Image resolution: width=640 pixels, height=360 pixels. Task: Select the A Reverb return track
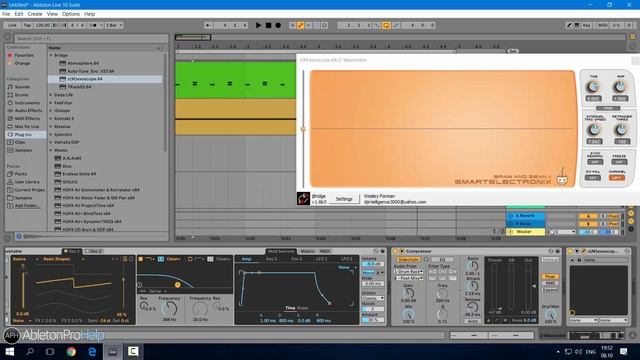click(525, 216)
